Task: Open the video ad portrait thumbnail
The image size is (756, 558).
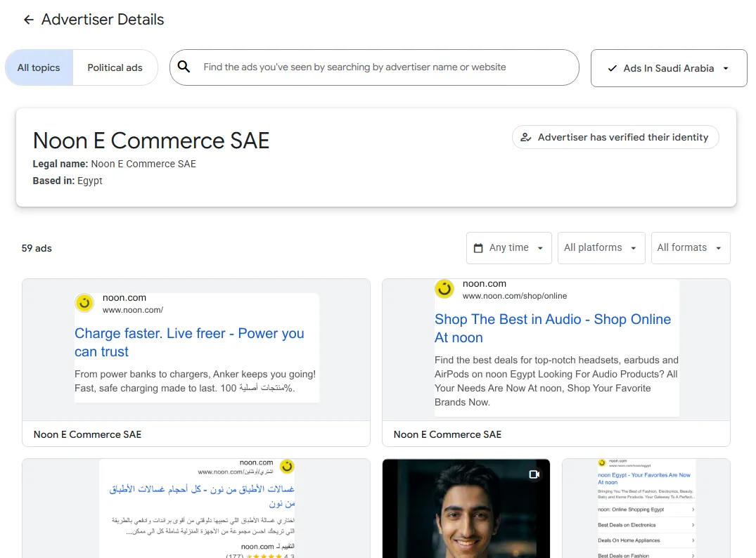Action: pos(466,508)
